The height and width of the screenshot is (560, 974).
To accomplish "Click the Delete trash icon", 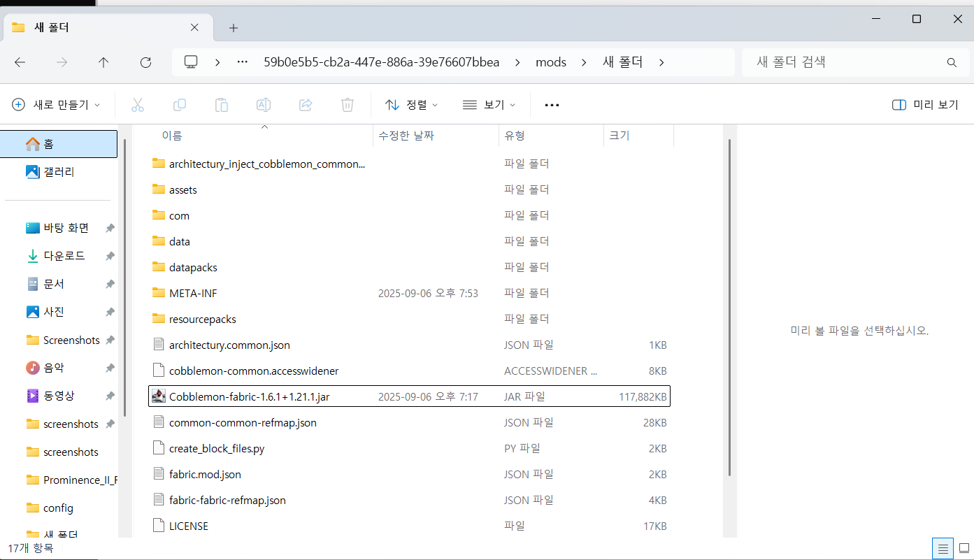I will [347, 105].
